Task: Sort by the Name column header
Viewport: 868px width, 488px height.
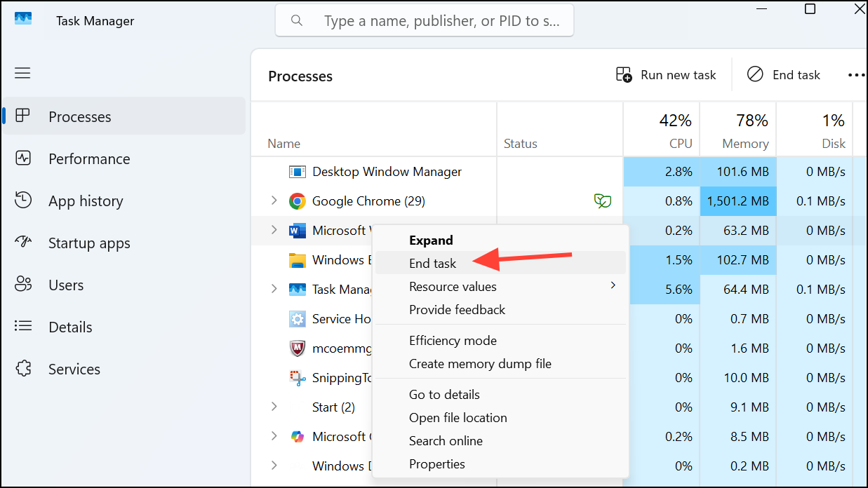Action: point(374,130)
